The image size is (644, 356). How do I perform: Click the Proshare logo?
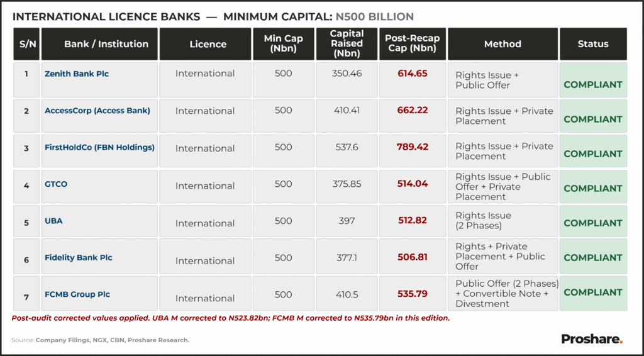(592, 339)
